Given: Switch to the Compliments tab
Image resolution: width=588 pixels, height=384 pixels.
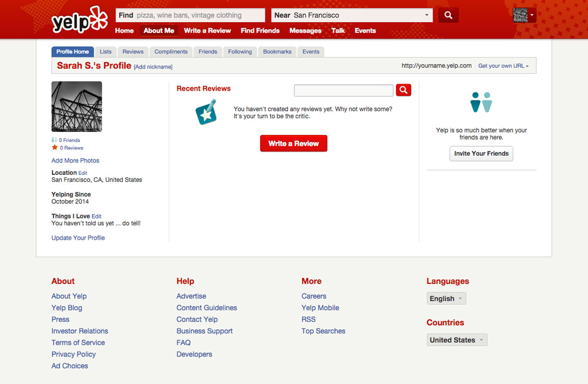Looking at the screenshot, I should pyautogui.click(x=171, y=52).
